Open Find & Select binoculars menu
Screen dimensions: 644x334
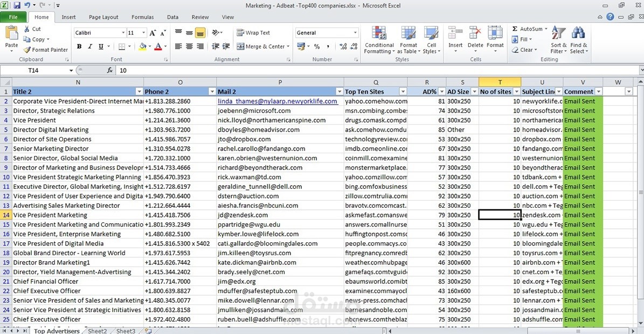tap(579, 40)
